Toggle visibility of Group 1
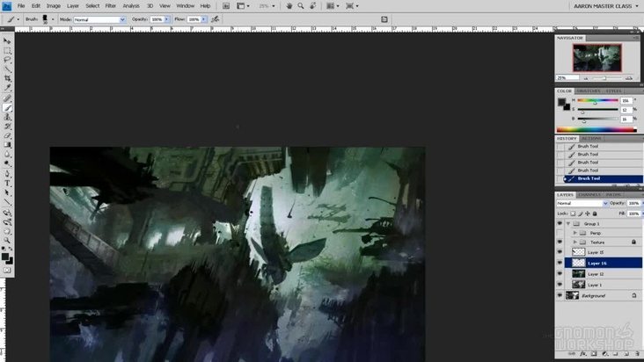Viewport: 644px width, 362px height. 560,223
